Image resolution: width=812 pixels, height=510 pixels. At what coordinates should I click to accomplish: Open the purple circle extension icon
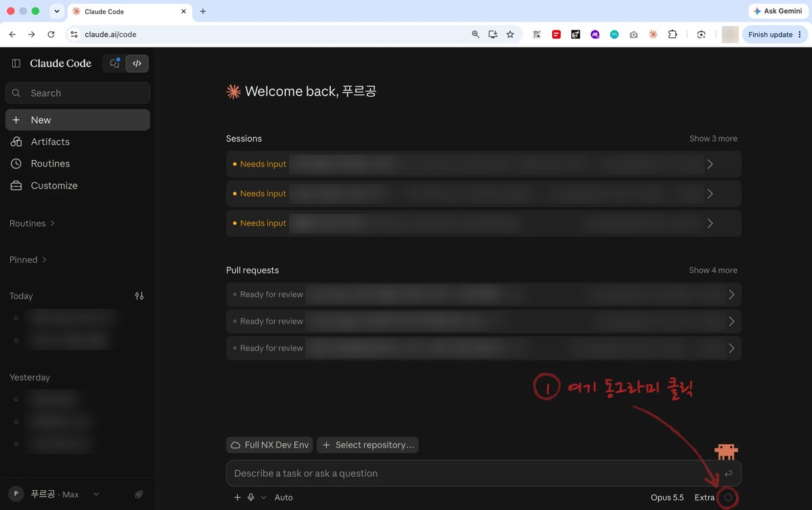click(x=595, y=35)
